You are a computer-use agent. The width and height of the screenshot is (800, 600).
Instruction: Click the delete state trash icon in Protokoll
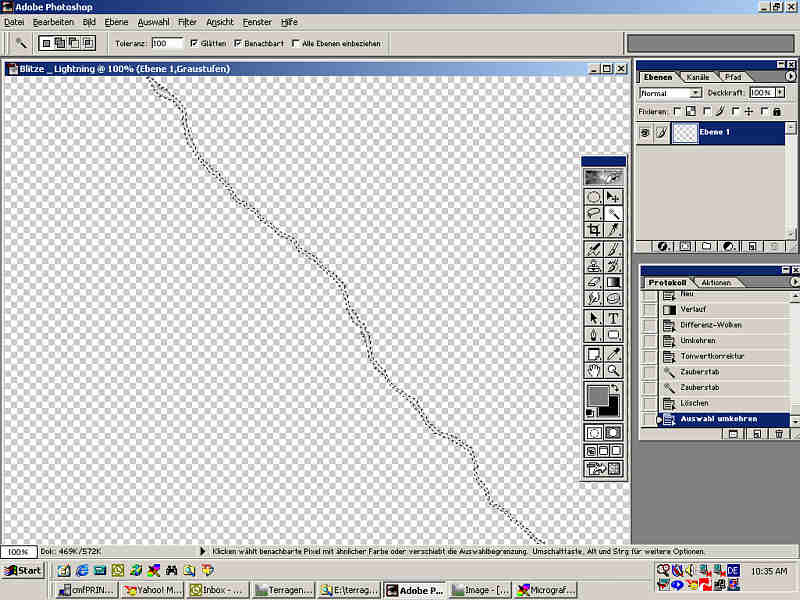click(778, 434)
